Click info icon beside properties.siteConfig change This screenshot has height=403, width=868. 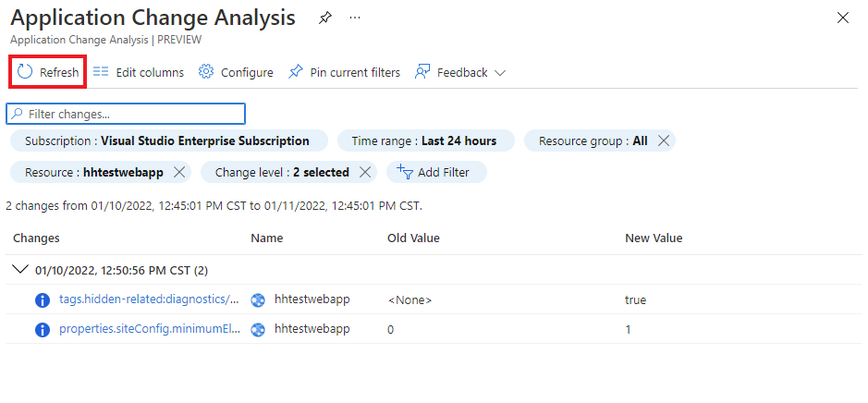pos(42,329)
